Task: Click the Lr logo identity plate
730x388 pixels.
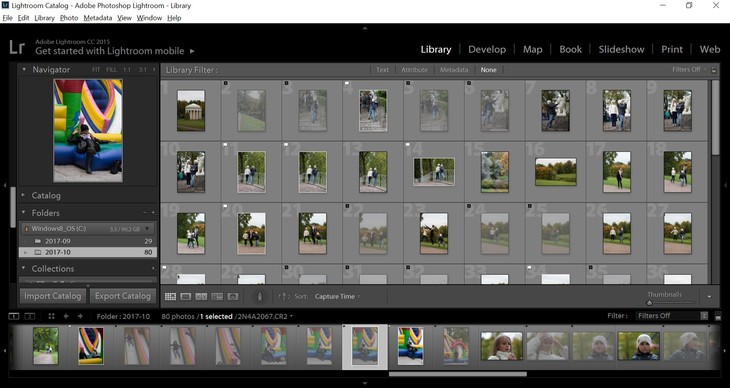Action: 17,47
